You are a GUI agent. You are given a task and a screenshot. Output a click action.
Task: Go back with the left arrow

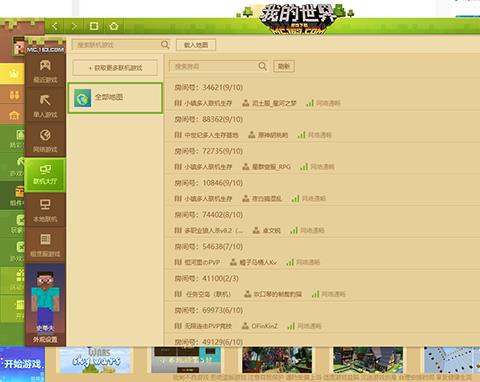(x=55, y=26)
